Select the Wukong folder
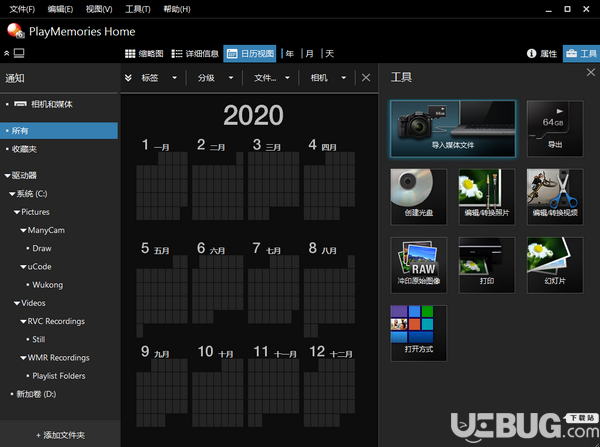The width and height of the screenshot is (600, 447). [47, 285]
